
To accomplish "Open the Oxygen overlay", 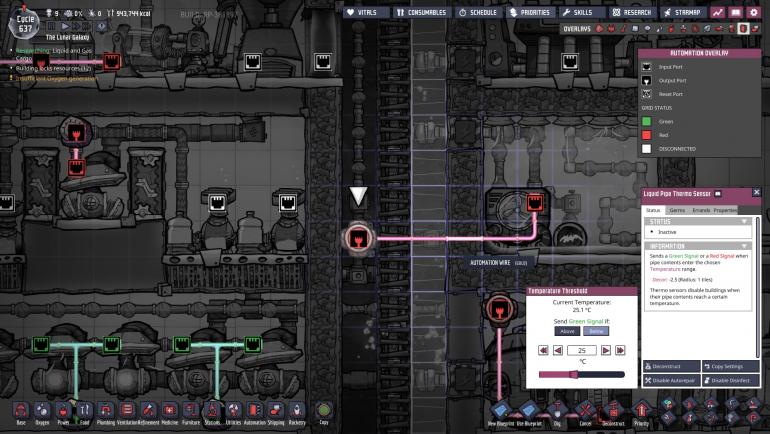I will (599, 29).
